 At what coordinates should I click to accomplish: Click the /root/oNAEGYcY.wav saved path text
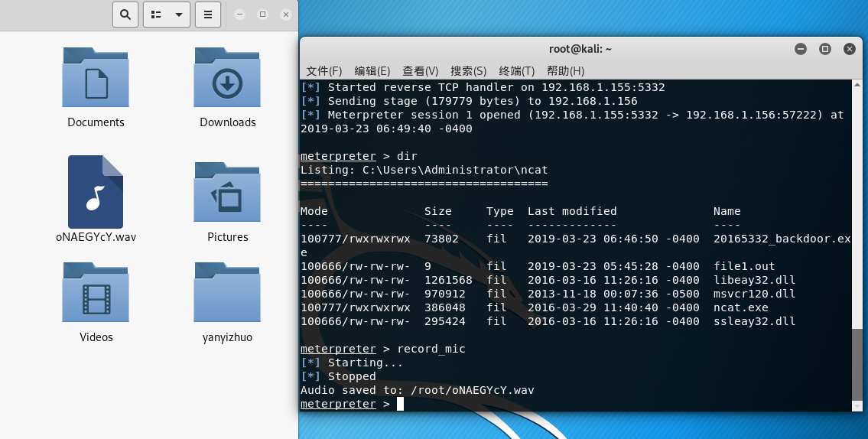[472, 390]
